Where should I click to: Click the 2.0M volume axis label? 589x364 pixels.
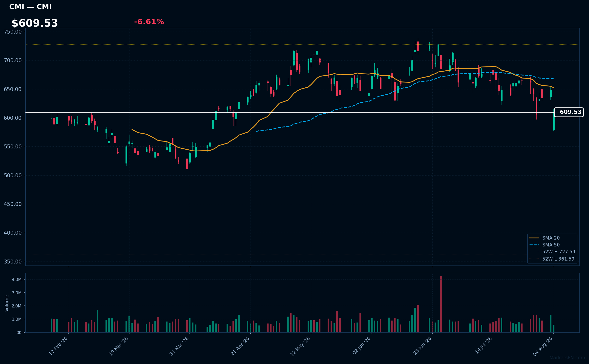[x=17, y=306]
